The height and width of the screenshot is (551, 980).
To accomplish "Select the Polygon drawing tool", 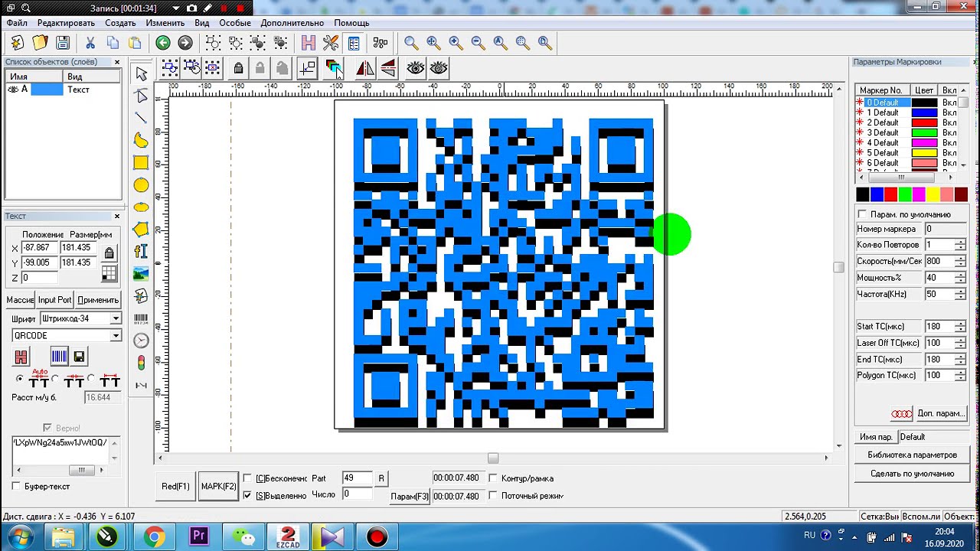I will pyautogui.click(x=141, y=229).
